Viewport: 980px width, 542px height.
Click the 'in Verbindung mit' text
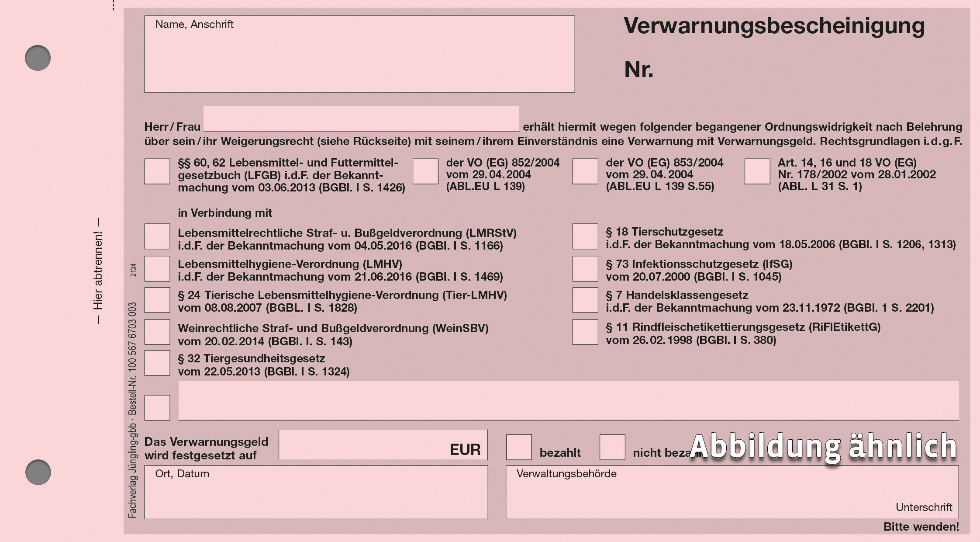click(x=224, y=213)
